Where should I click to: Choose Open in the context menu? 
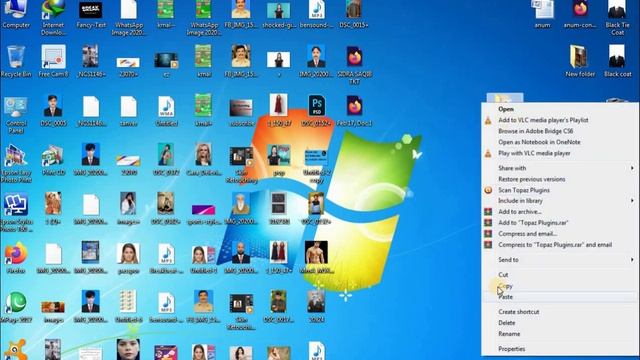506,109
